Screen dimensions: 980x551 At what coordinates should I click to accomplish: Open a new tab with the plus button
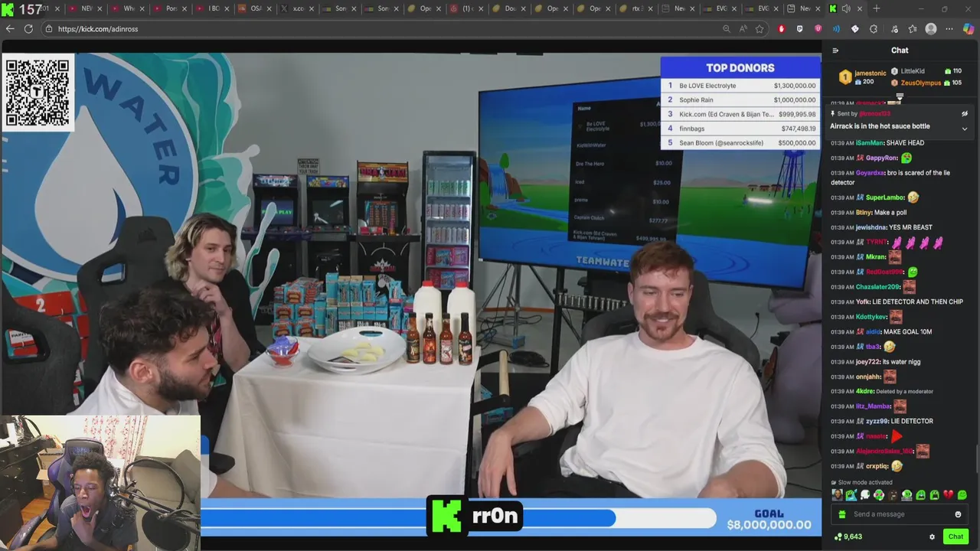click(876, 8)
